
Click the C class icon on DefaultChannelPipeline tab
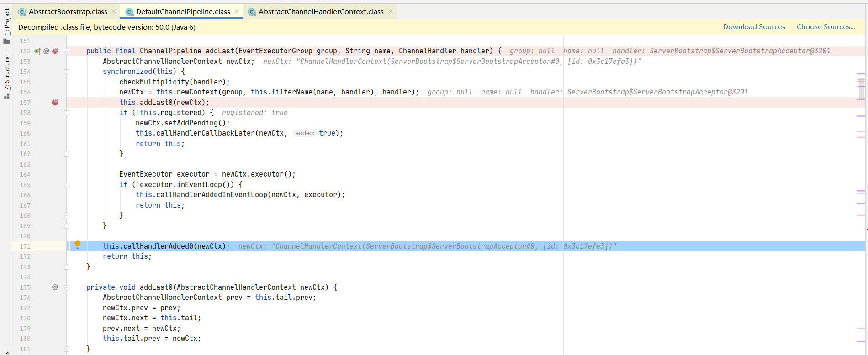click(x=129, y=12)
